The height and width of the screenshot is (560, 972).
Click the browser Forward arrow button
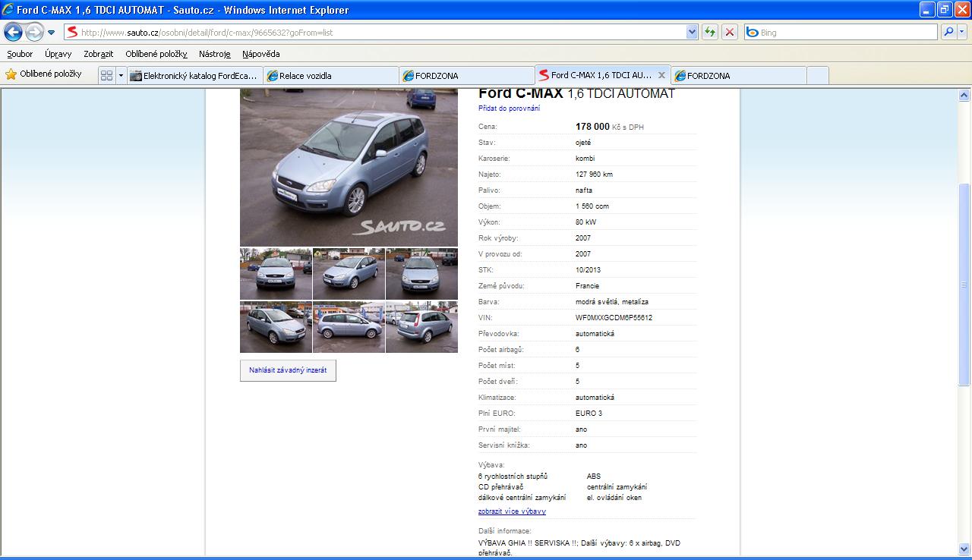pyautogui.click(x=34, y=32)
